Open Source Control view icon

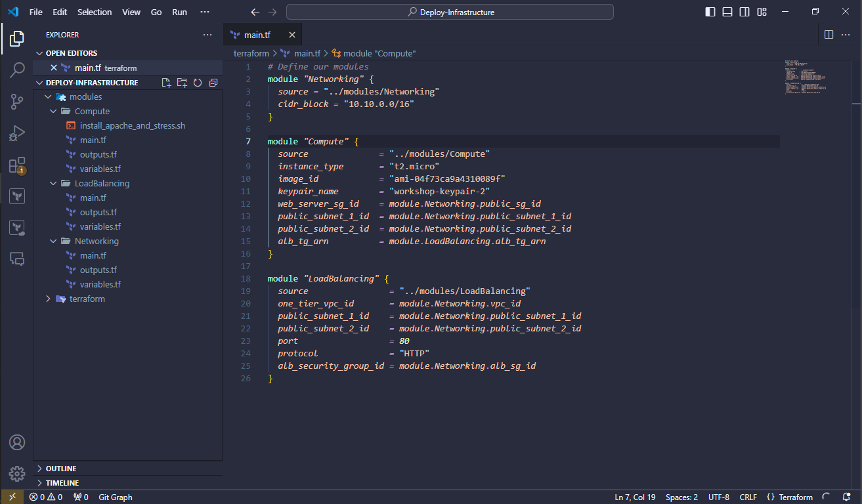[x=17, y=102]
